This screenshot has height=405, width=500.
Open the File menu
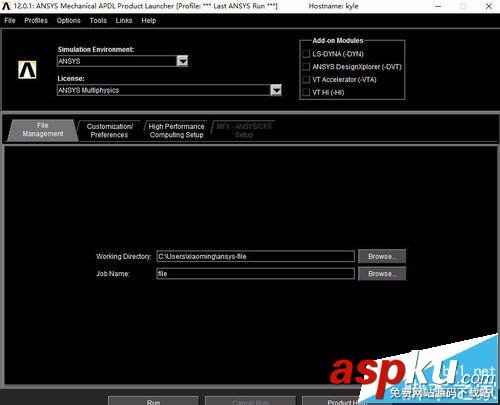point(10,21)
